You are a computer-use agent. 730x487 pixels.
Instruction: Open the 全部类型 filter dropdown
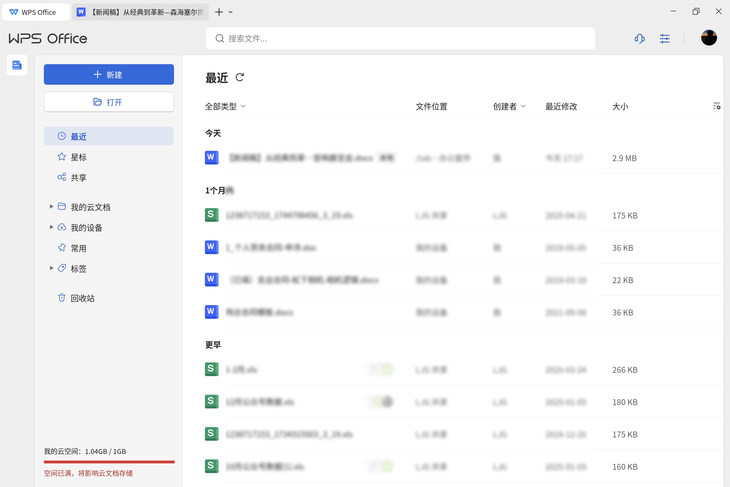[225, 107]
